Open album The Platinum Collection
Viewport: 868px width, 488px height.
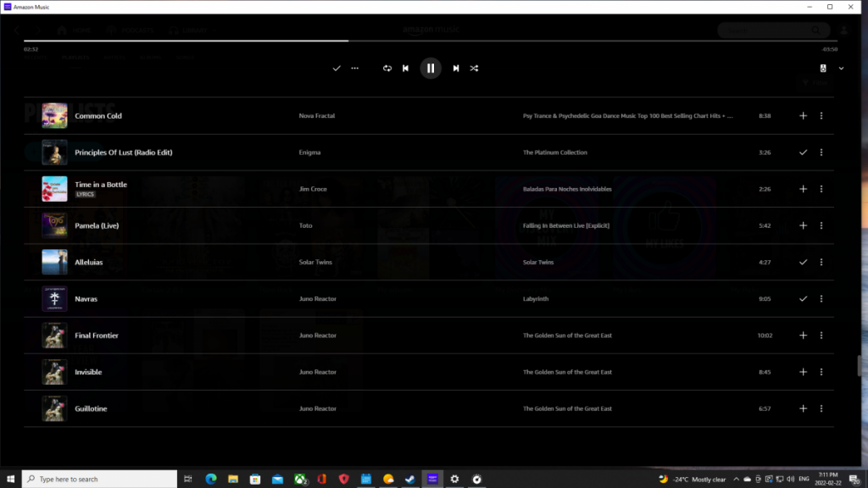(554, 152)
